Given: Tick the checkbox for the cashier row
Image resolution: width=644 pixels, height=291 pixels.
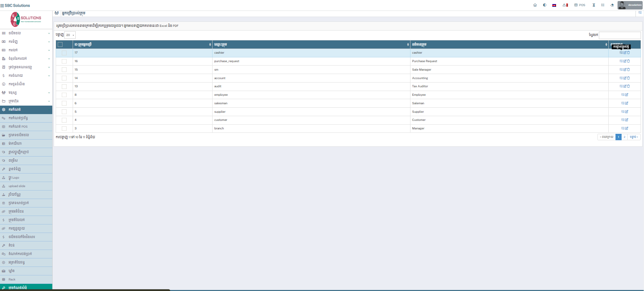Looking at the screenshot, I should click(64, 53).
